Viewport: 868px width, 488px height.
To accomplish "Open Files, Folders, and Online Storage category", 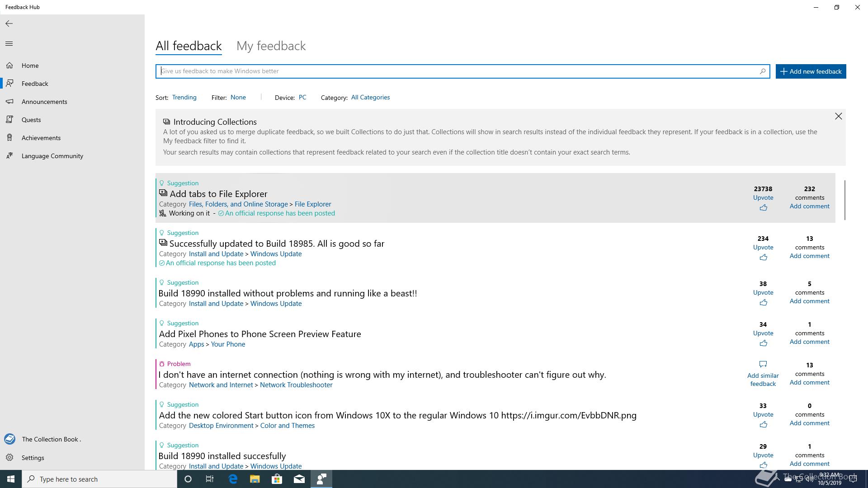I will (238, 204).
